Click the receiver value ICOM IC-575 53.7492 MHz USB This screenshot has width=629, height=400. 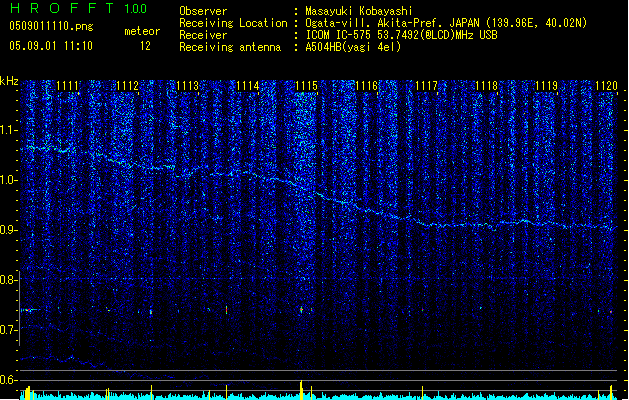click(x=401, y=35)
